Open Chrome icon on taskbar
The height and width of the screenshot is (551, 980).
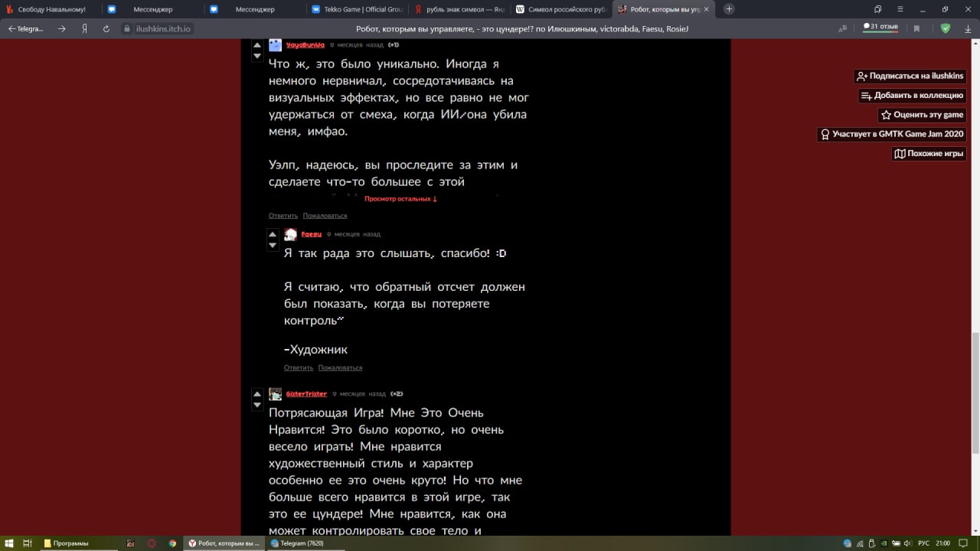172,543
